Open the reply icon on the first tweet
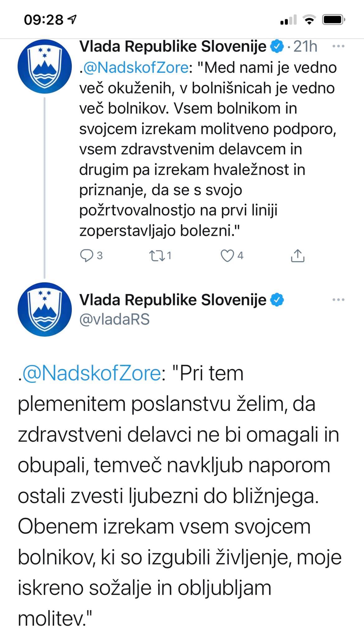Viewport: 364px width, 638px height. [87, 256]
